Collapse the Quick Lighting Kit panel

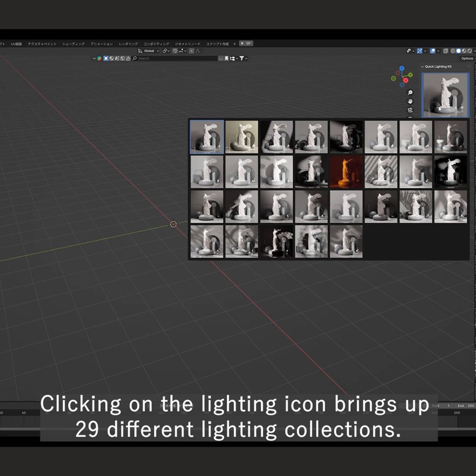coord(423,66)
